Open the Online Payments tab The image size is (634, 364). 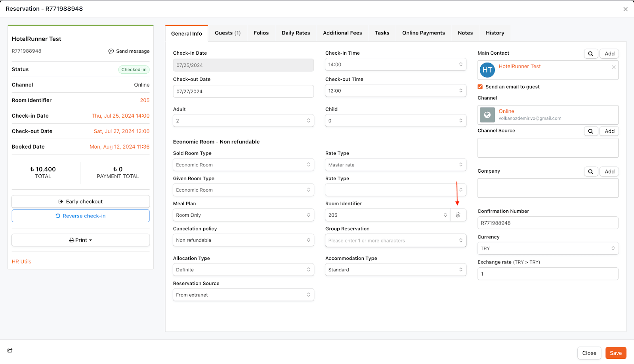pos(423,33)
